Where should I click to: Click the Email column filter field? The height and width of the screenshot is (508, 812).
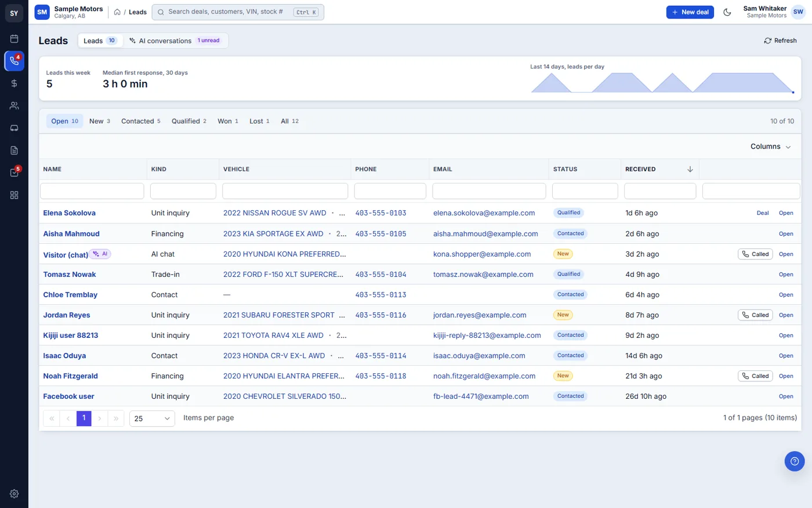click(489, 191)
